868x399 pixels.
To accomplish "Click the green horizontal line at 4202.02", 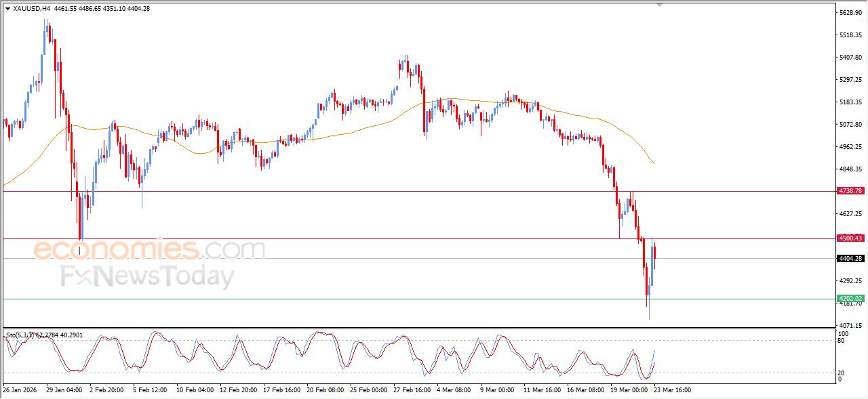I will coord(418,299).
